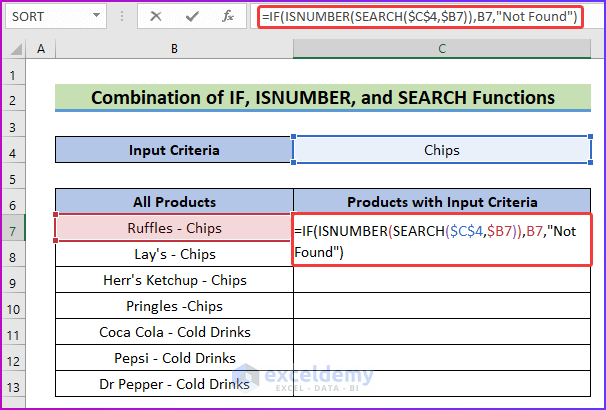Screen dimensions: 606x410
Task: Click the green title banner cell
Action: [x=322, y=98]
